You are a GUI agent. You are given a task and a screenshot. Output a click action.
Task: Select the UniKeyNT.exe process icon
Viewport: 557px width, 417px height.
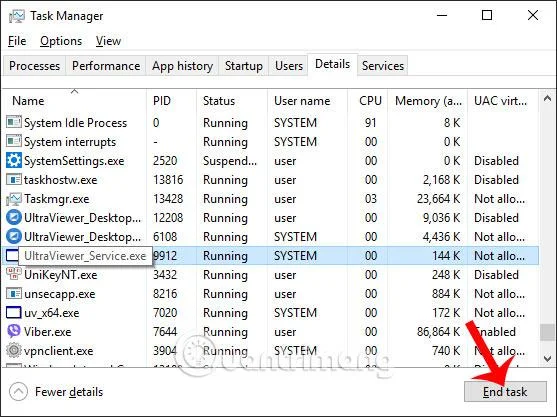pyautogui.click(x=14, y=275)
